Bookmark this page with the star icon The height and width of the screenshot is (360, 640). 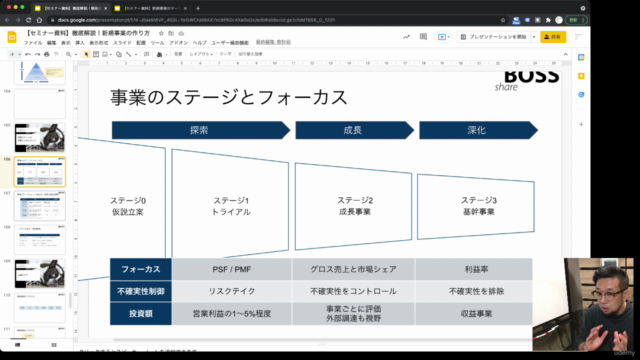pos(503,20)
